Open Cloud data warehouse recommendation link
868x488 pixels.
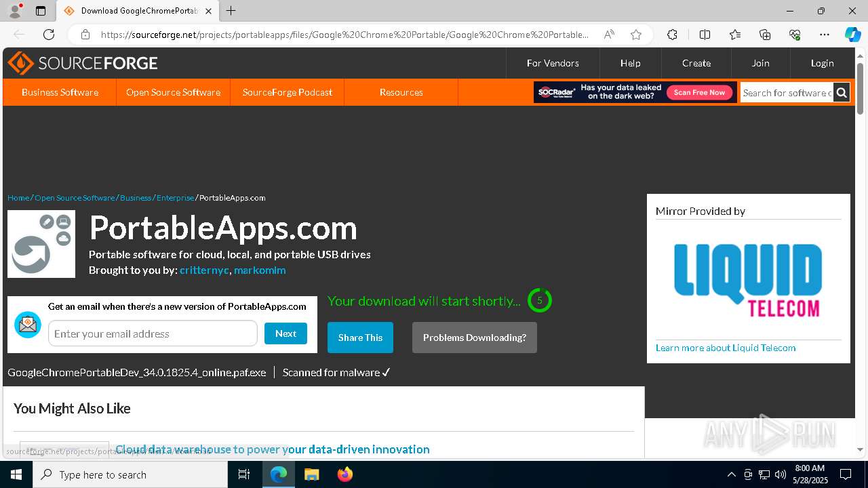[x=273, y=449]
